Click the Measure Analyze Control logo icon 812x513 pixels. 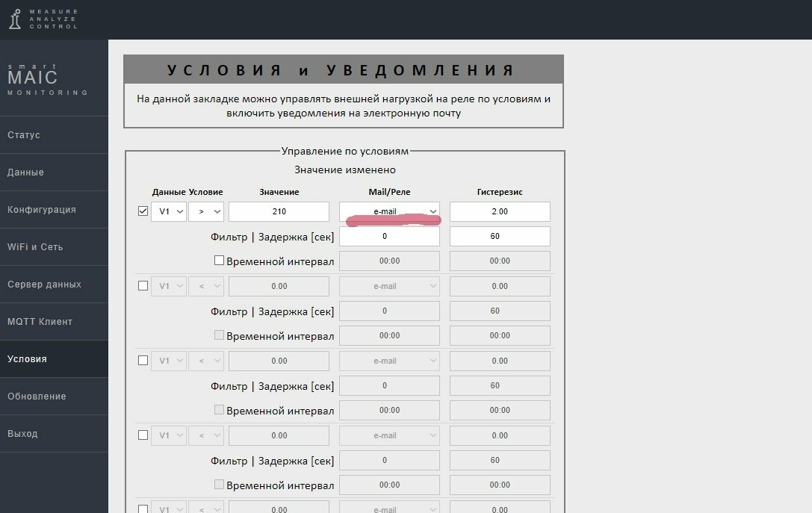[16, 19]
